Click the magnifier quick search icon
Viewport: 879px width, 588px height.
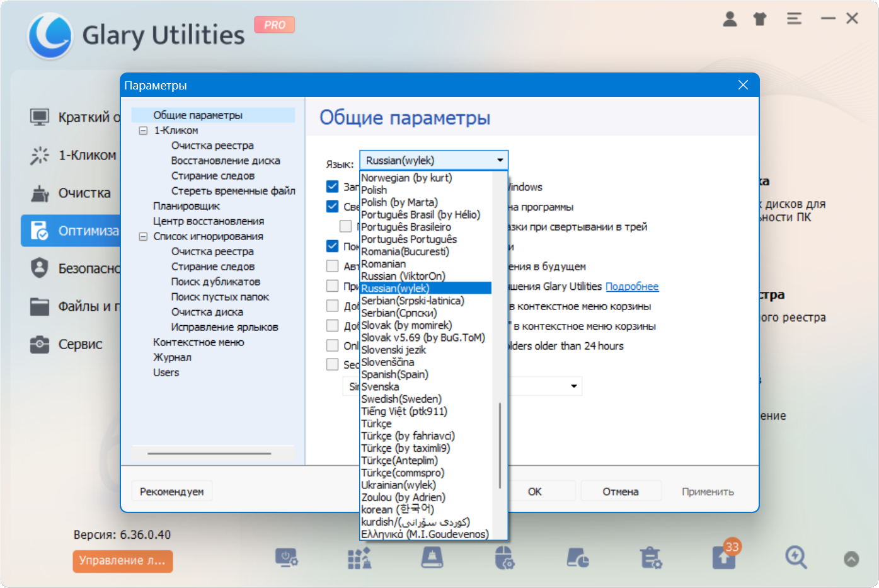[x=796, y=558]
